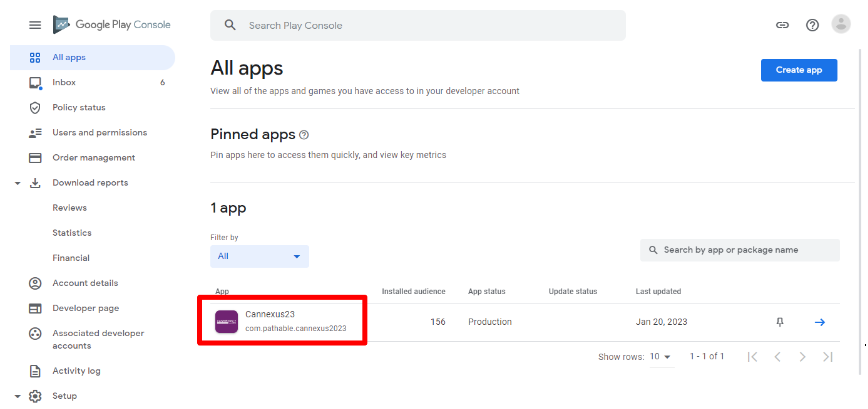
Task: Click magnifier icon in app search box
Action: [653, 250]
